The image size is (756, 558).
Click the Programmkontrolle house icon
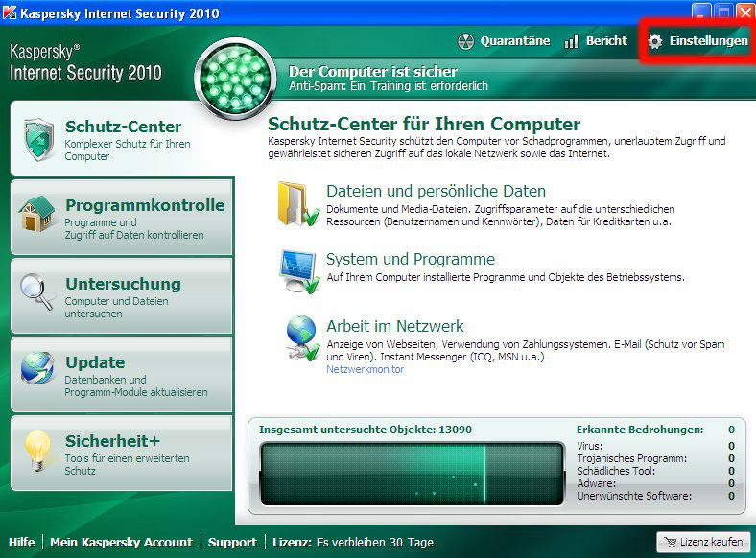tap(37, 216)
